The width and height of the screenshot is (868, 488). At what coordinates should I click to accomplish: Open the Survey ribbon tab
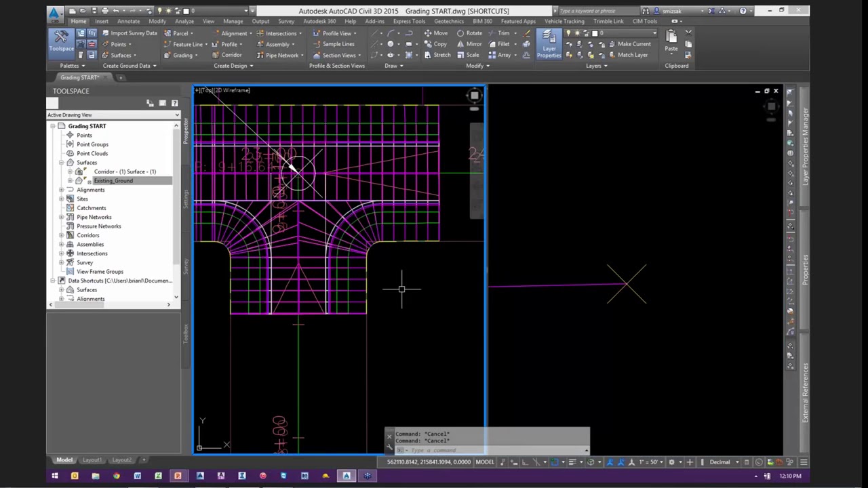click(x=286, y=21)
